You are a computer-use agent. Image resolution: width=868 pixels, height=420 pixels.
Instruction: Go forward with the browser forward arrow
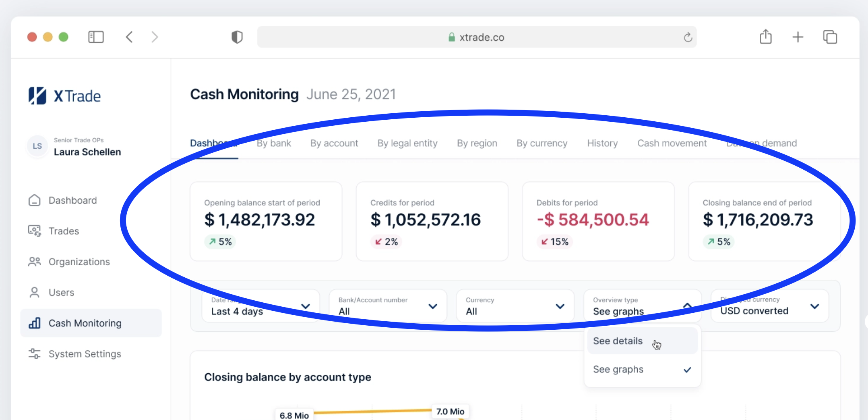tap(155, 37)
